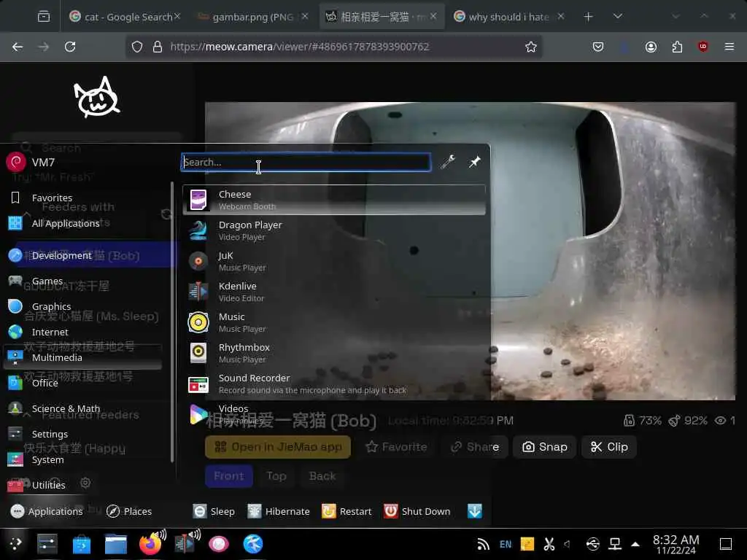
Task: Launch Dragon Player video player
Action: [333, 230]
